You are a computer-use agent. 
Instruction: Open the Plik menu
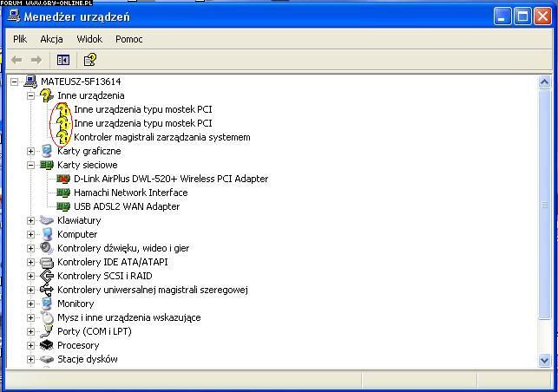pos(20,39)
